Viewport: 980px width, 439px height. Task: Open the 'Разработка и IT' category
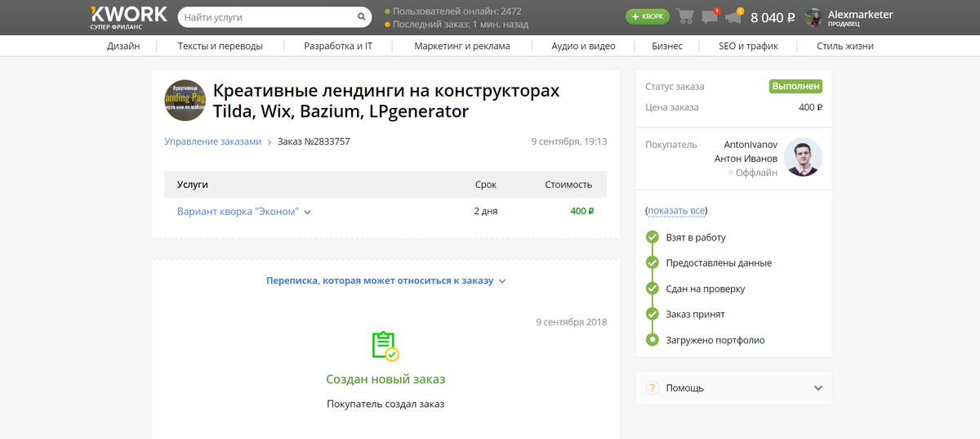(338, 46)
